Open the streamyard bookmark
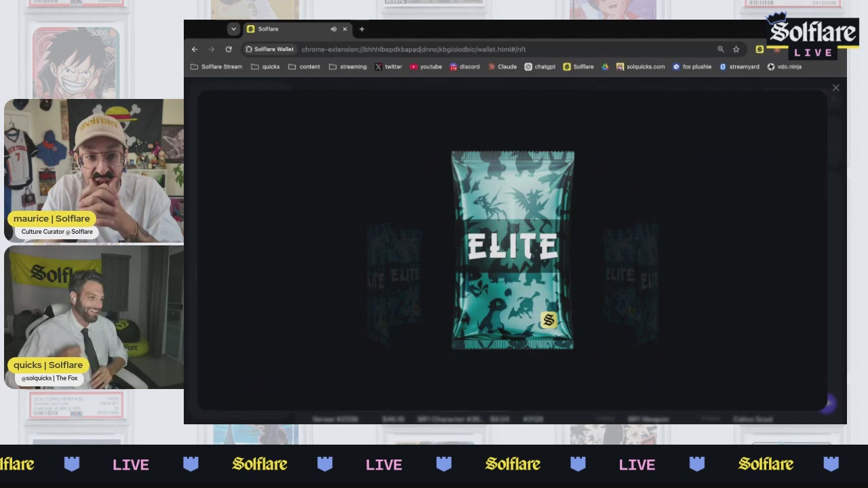Image resolution: width=868 pixels, height=488 pixels. click(739, 66)
